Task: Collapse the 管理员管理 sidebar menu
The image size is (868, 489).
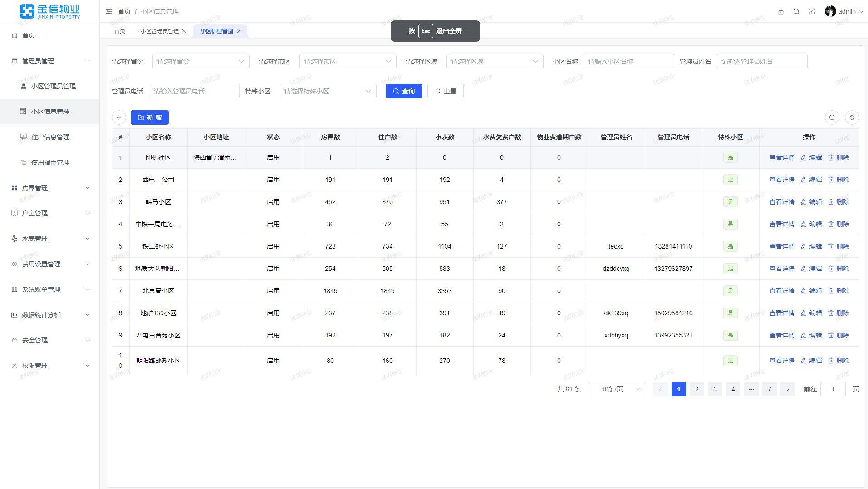Action: (x=50, y=61)
